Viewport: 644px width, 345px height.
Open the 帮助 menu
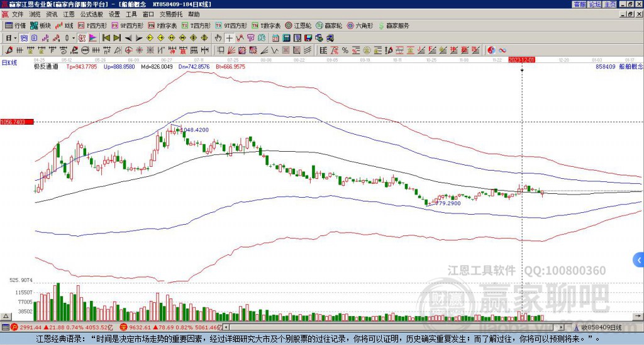tap(194, 14)
